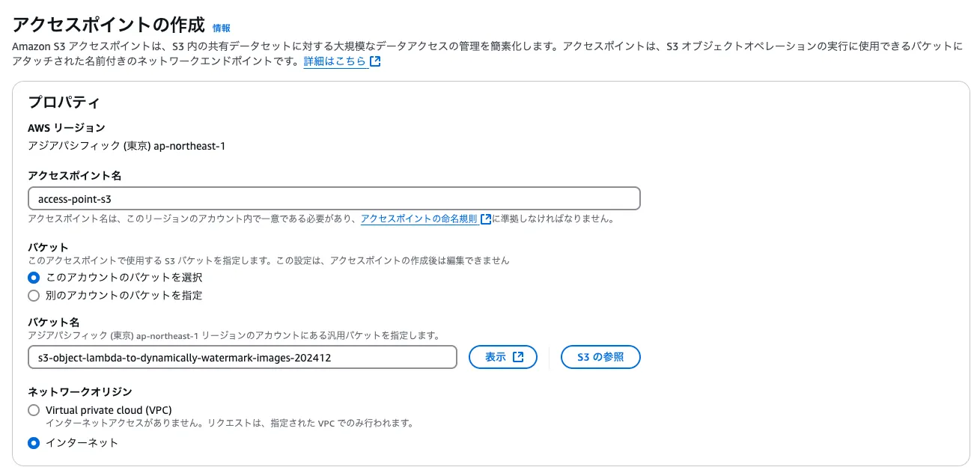Viewport: 980px width, 473px height.
Task: Click into the バケット名 text field
Action: [x=242, y=358]
